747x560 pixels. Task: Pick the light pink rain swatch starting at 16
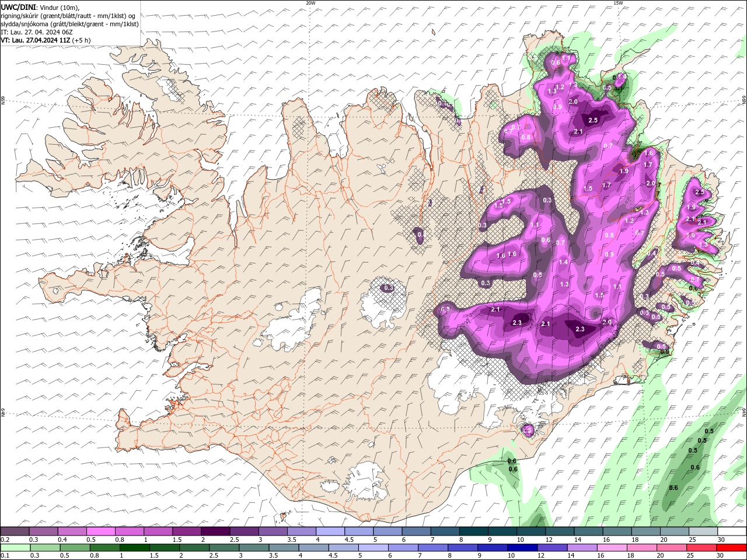(612, 548)
